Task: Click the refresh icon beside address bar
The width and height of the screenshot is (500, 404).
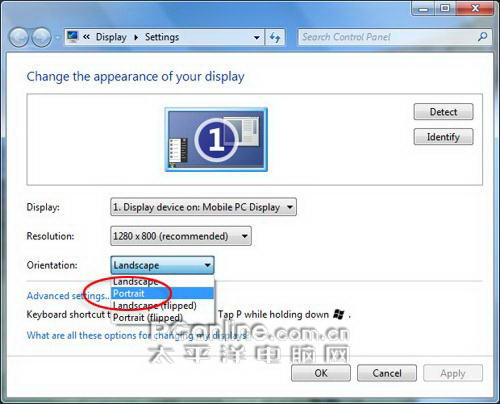Action: [x=275, y=37]
